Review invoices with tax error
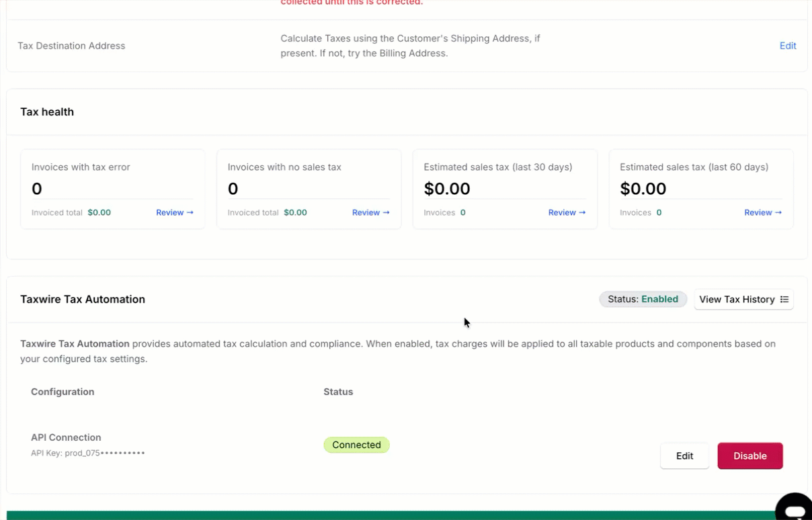Screen dimensions: 812x520 [x=175, y=212]
